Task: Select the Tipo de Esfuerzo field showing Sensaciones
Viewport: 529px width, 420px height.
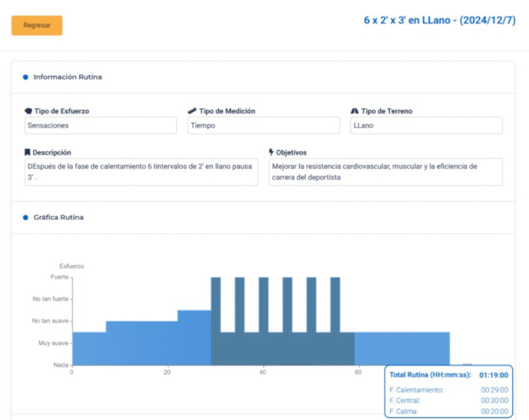Action: [100, 125]
